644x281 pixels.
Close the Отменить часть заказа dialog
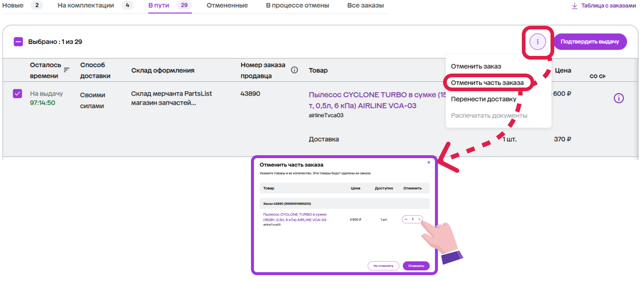click(x=429, y=162)
